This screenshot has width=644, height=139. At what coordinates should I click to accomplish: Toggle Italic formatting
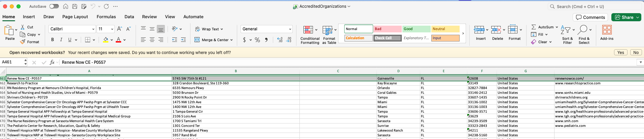click(61, 40)
